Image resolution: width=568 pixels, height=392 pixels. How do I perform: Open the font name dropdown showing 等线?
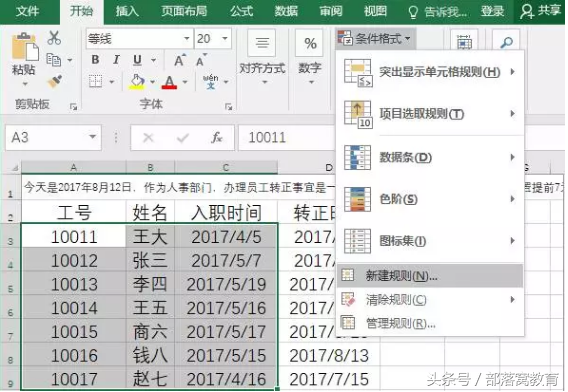(187, 38)
